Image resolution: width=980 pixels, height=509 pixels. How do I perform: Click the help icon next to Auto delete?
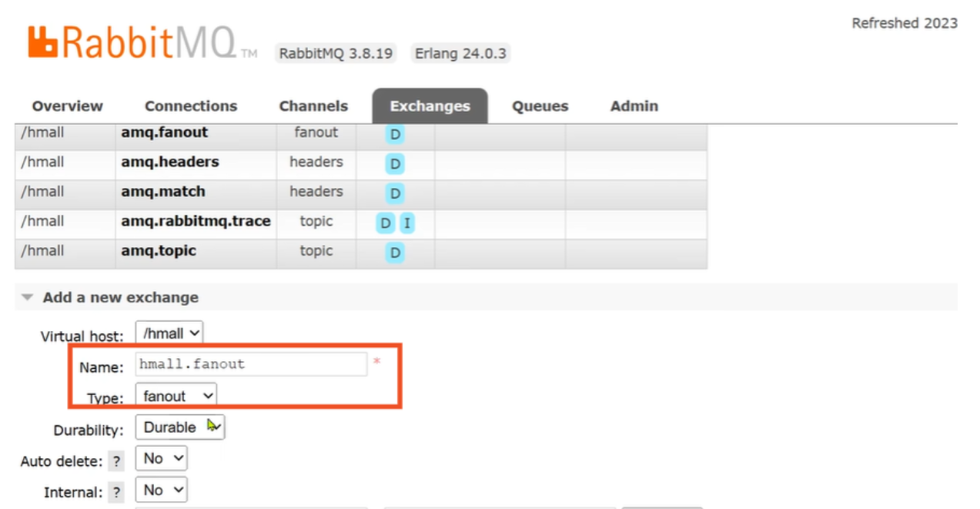pyautogui.click(x=116, y=461)
